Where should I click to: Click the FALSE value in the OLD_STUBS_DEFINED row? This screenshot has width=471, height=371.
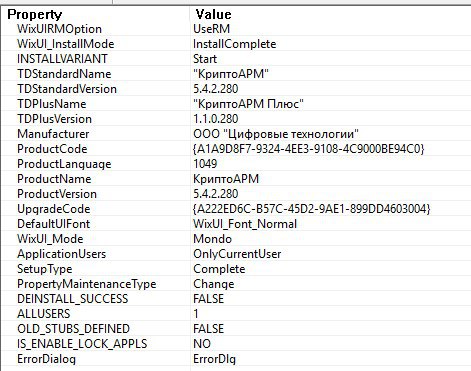(x=208, y=329)
